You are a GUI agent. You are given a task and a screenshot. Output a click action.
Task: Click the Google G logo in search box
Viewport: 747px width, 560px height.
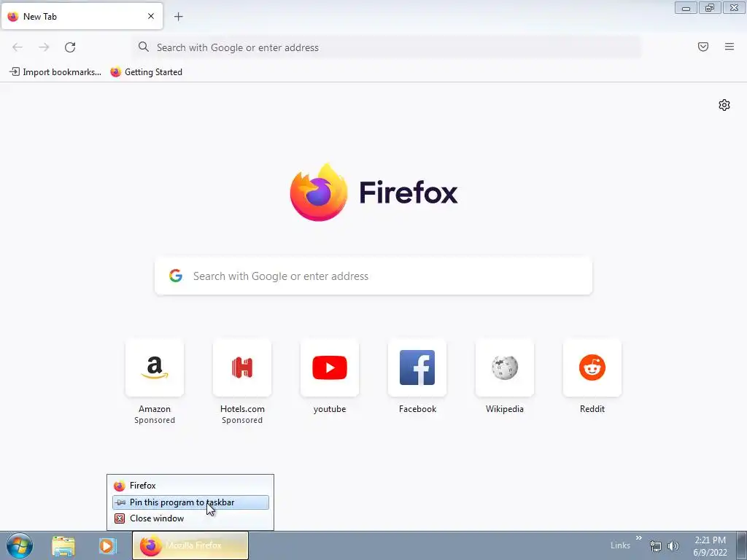coord(176,276)
